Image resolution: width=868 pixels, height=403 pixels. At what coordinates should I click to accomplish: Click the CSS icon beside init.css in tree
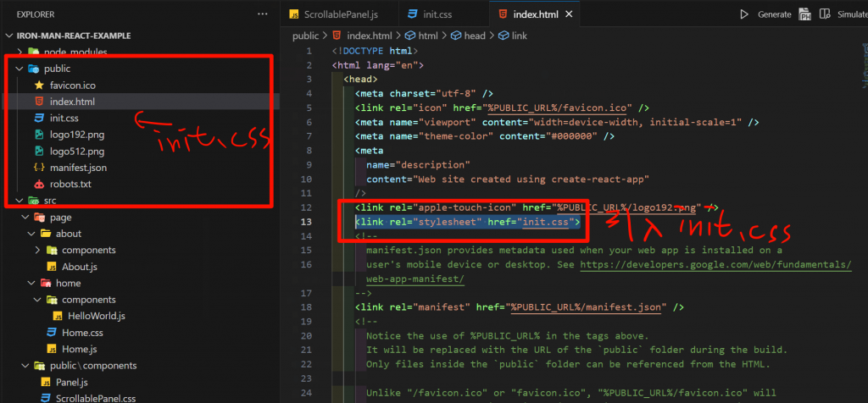[x=39, y=119]
